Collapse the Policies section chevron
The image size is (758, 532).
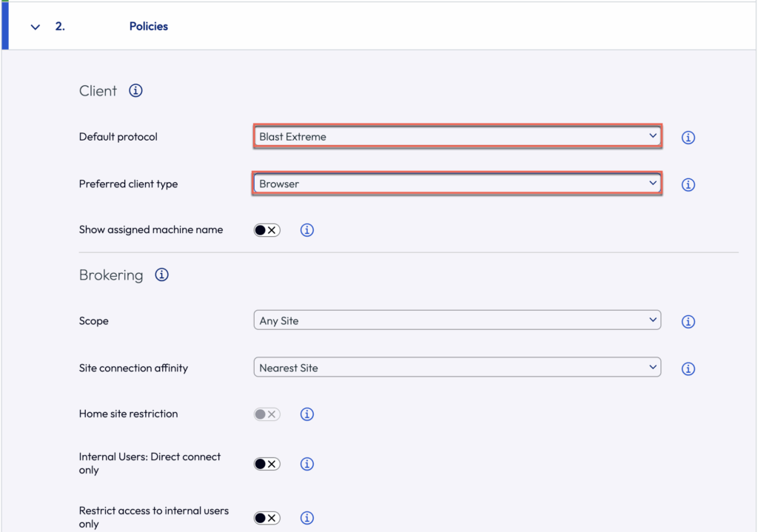(35, 27)
